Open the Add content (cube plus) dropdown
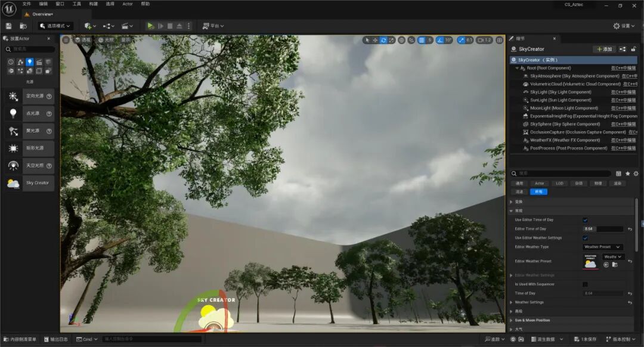 pos(90,26)
